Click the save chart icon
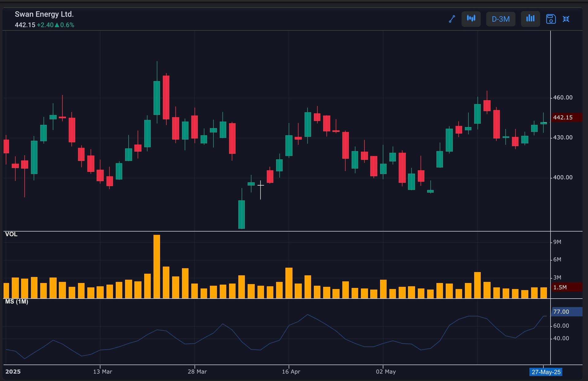This screenshot has height=381, width=588. coord(551,19)
